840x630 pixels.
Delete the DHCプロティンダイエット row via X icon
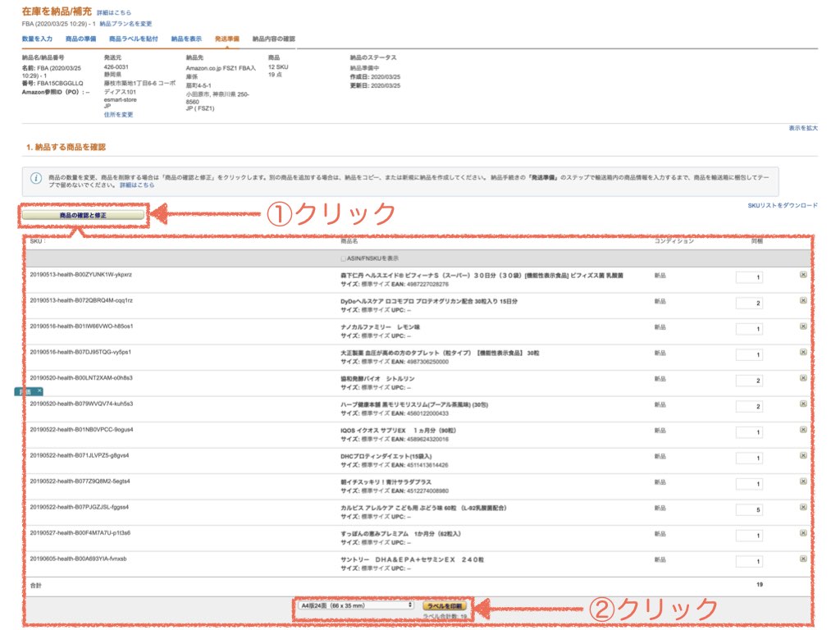coord(803,455)
